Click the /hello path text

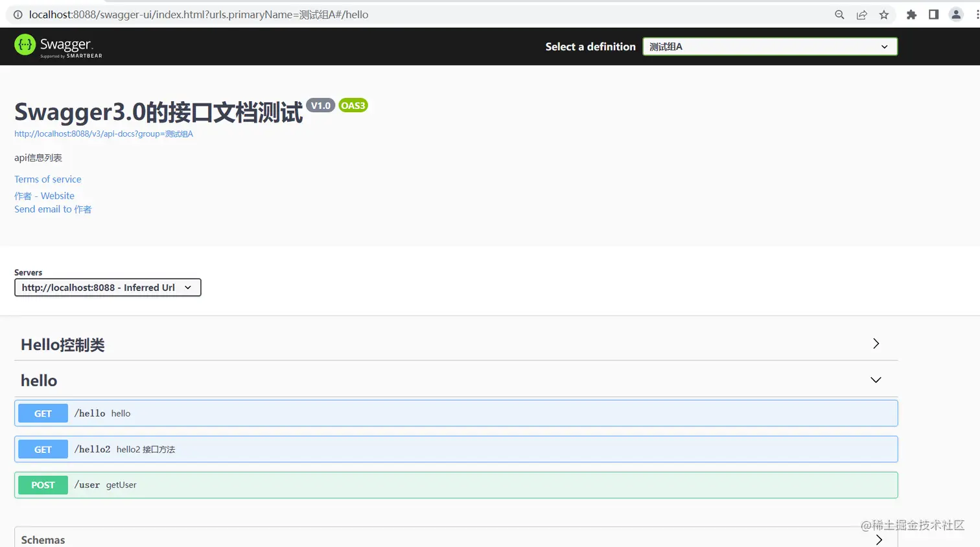[89, 413]
